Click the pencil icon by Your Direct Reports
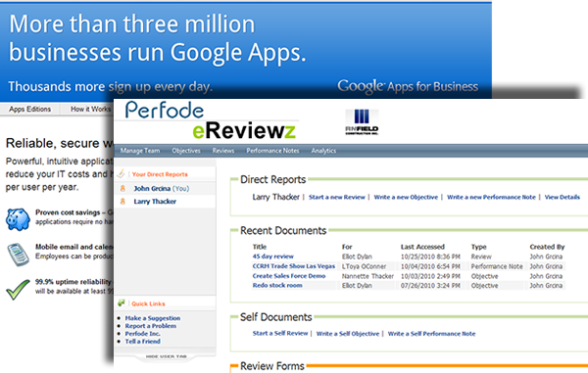The height and width of the screenshot is (373, 588). [122, 173]
